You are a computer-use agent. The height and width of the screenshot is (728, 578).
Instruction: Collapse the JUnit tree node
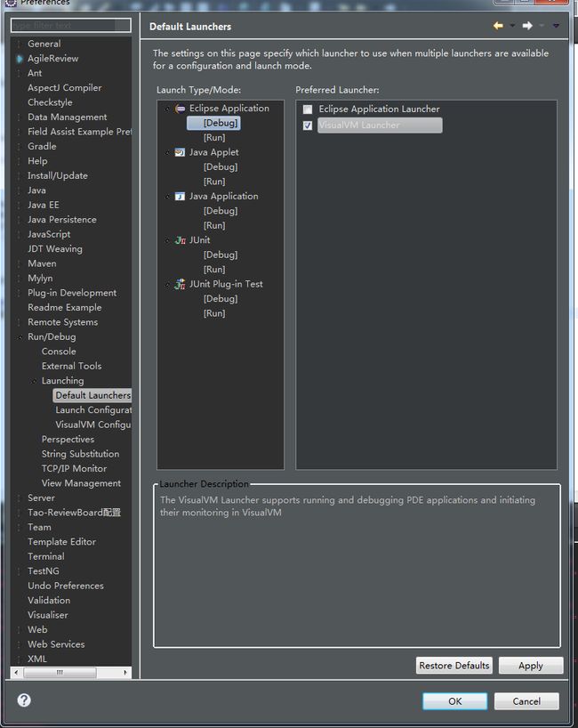[x=167, y=240]
